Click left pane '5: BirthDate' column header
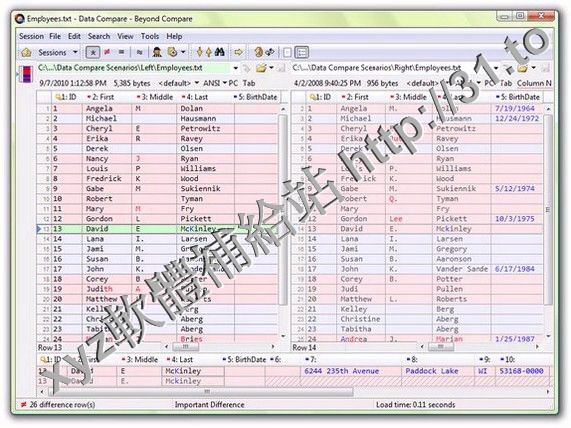The height and width of the screenshot is (428, 571). [x=257, y=97]
